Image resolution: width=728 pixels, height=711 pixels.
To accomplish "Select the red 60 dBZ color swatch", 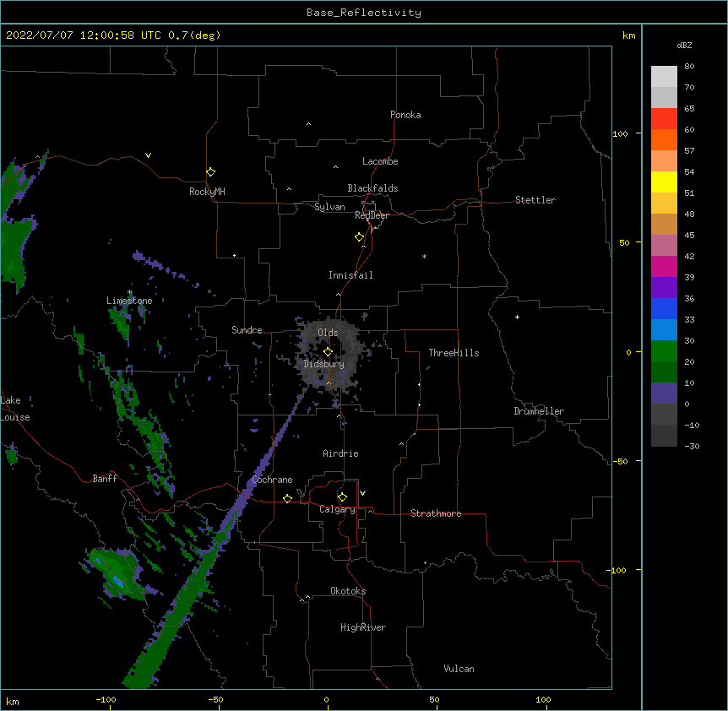I will pyautogui.click(x=664, y=118).
